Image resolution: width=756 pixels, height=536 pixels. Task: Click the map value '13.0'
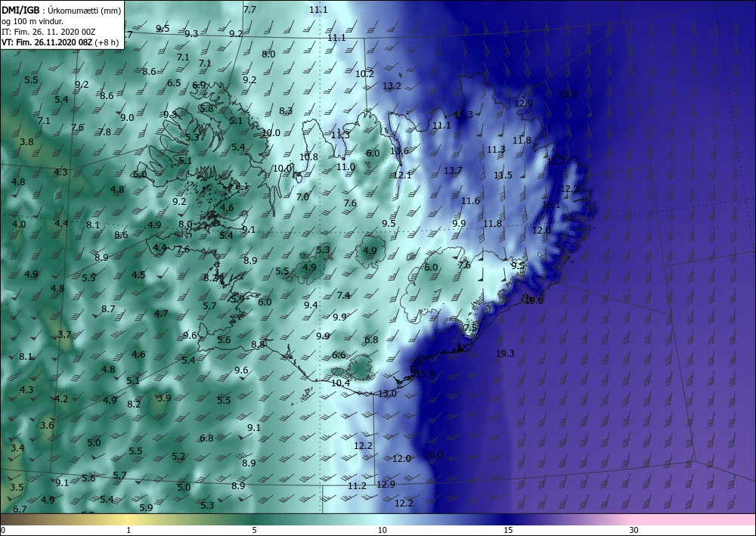(x=387, y=394)
